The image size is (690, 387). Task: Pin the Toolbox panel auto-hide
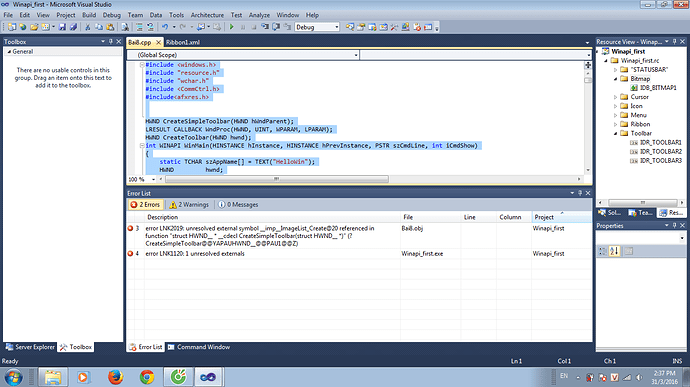click(x=110, y=41)
